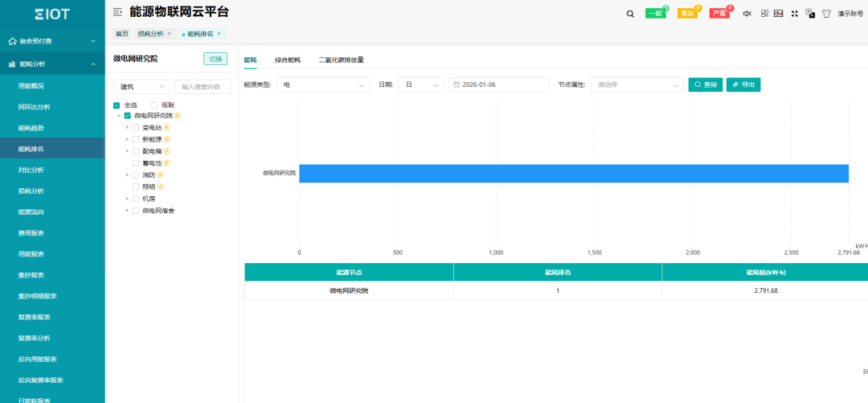Mute alarm sound with speaker icon

point(747,14)
